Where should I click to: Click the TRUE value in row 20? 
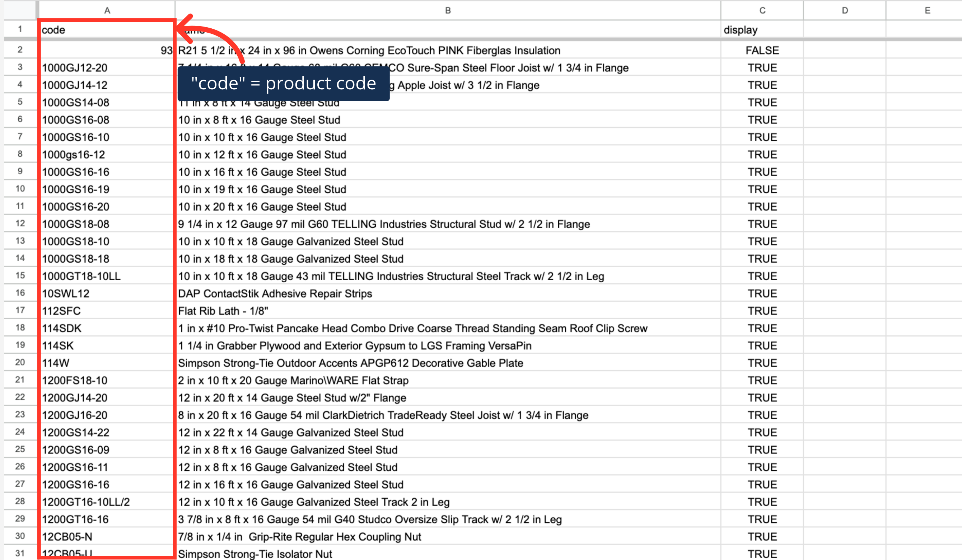tap(762, 363)
